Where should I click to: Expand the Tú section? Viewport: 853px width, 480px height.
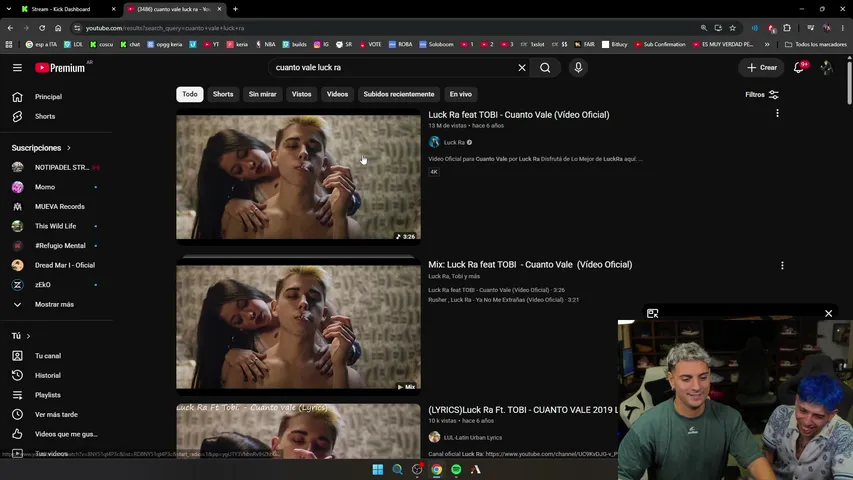click(21, 336)
